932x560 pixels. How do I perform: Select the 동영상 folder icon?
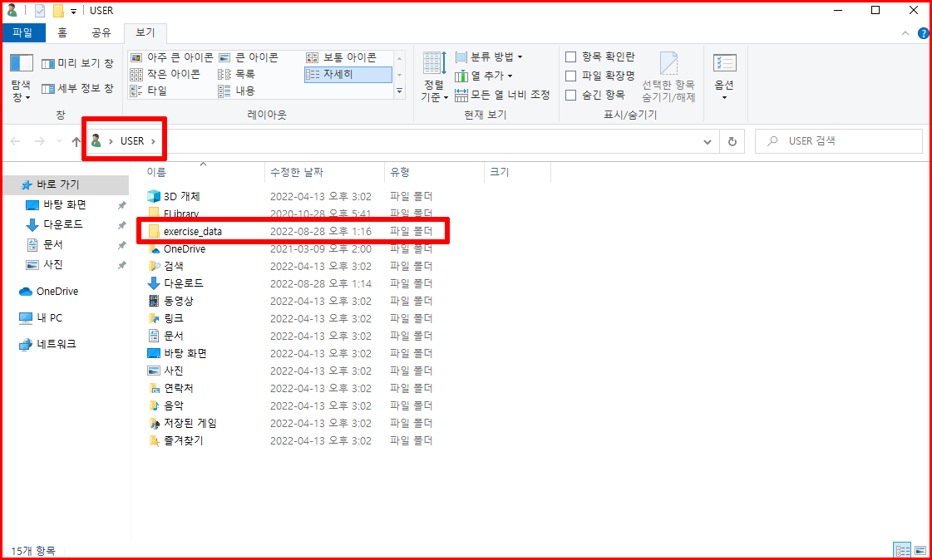154,301
